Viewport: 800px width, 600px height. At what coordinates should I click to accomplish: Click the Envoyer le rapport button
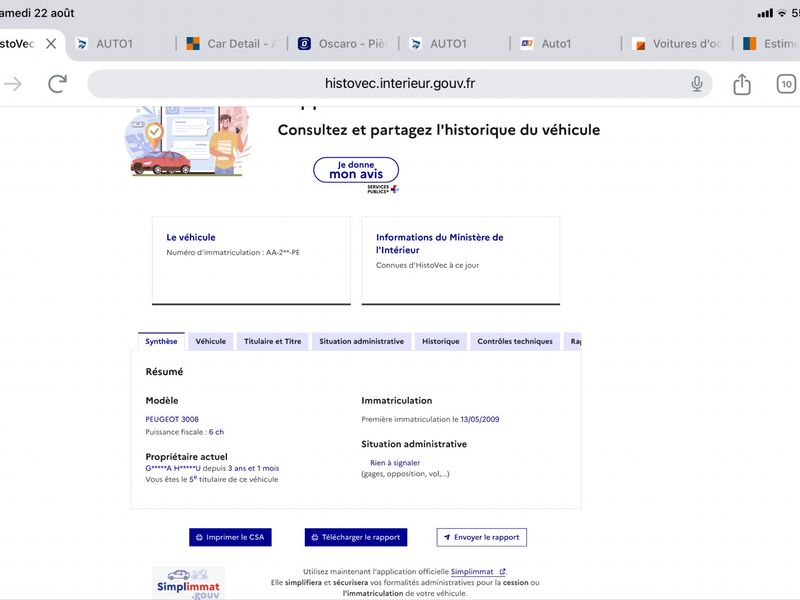point(482,537)
